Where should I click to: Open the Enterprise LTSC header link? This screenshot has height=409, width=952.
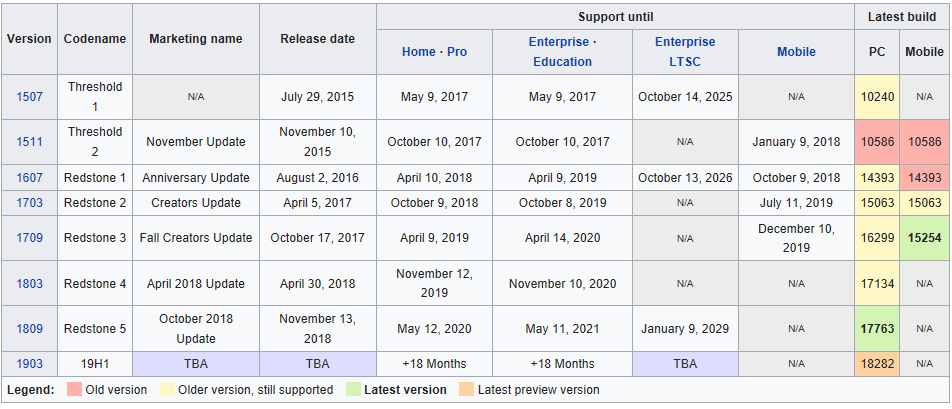point(685,52)
